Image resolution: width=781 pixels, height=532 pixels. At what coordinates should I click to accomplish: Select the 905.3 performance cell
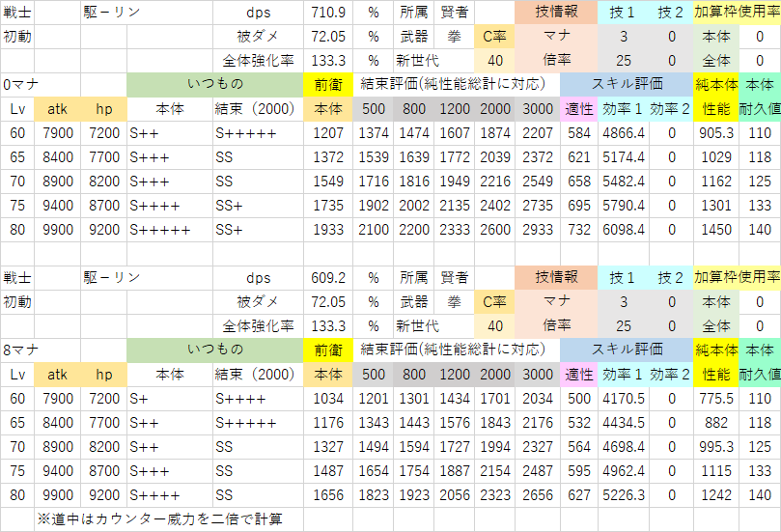715,133
